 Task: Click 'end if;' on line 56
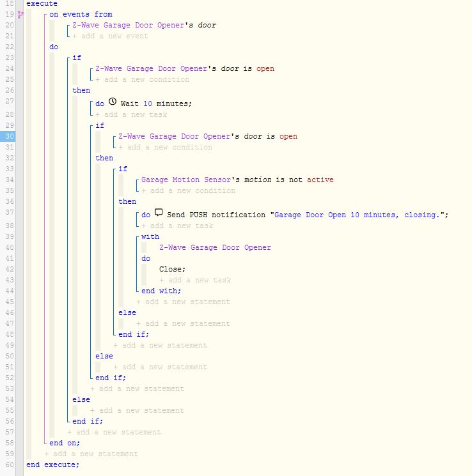88,421
